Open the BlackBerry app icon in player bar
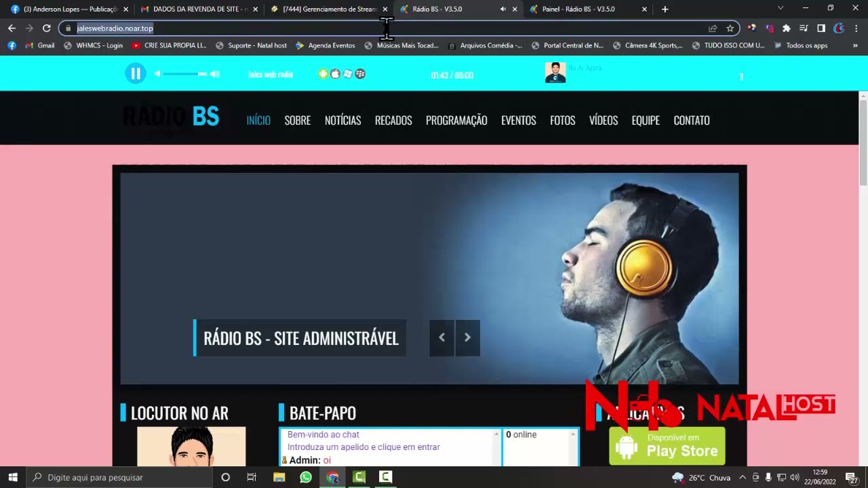This screenshot has height=488, width=868. click(360, 74)
